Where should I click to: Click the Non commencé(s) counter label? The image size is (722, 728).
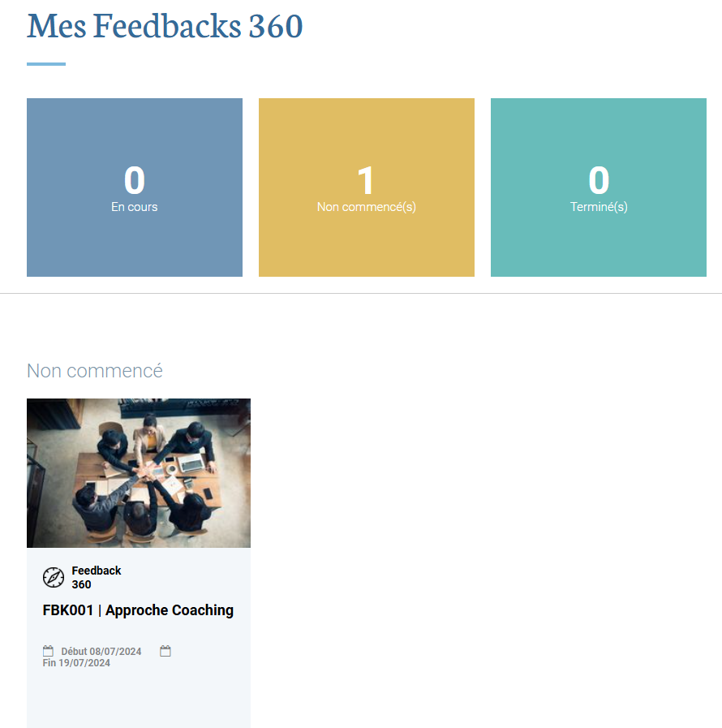367,207
